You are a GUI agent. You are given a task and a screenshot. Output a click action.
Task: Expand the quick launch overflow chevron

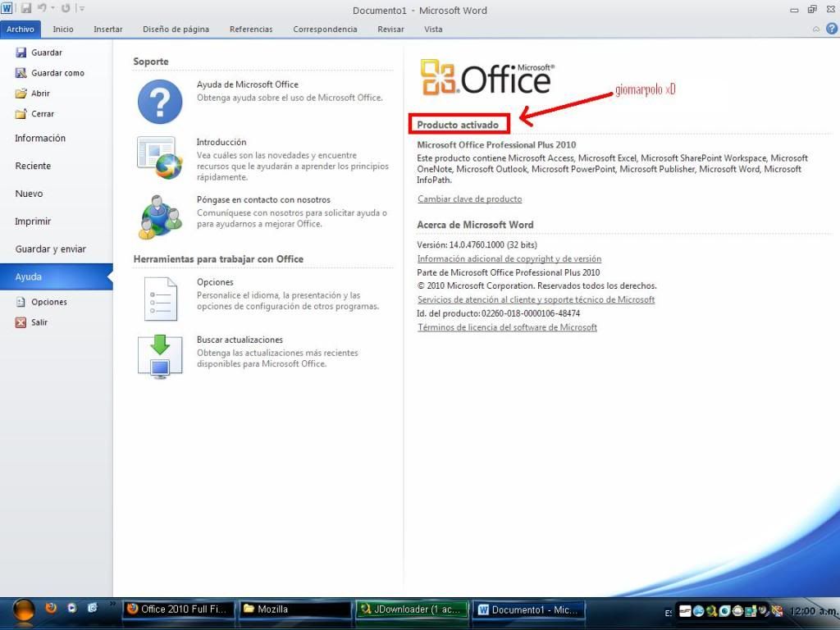point(112,605)
